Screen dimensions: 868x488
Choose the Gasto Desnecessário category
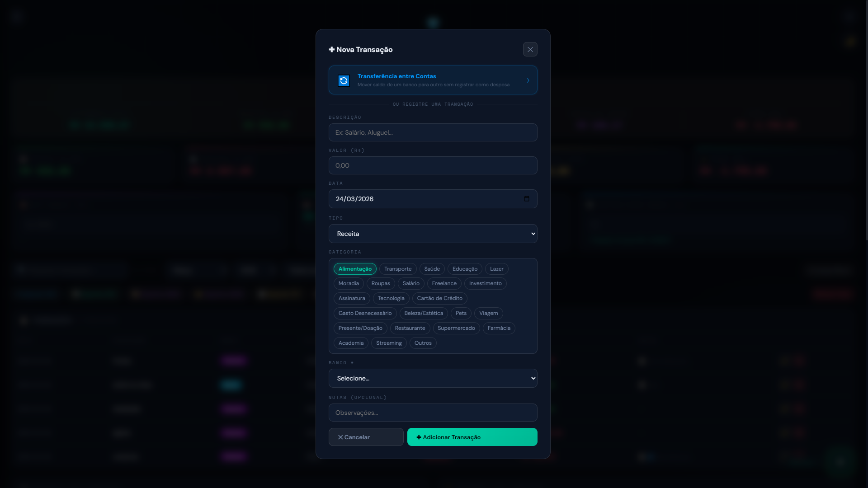(x=365, y=313)
